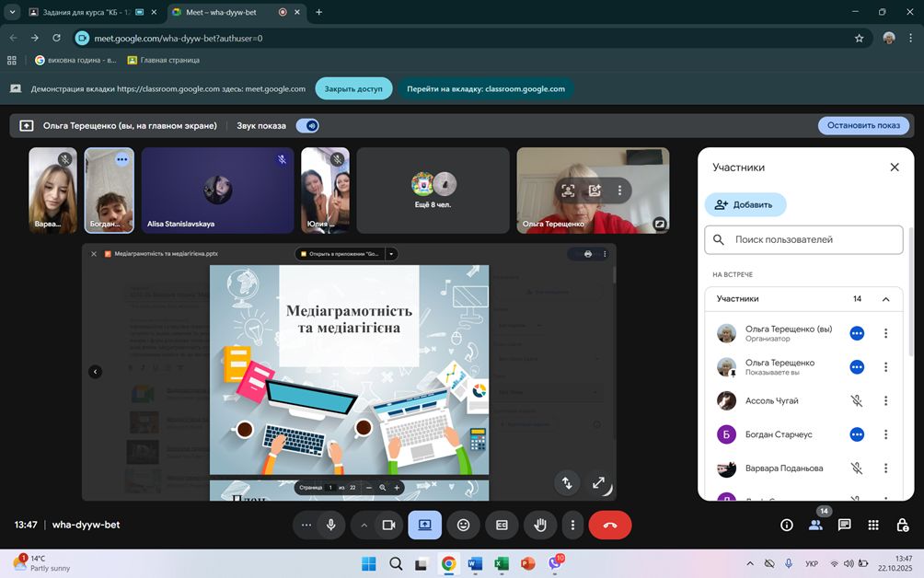Click the red leave call button

point(609,525)
